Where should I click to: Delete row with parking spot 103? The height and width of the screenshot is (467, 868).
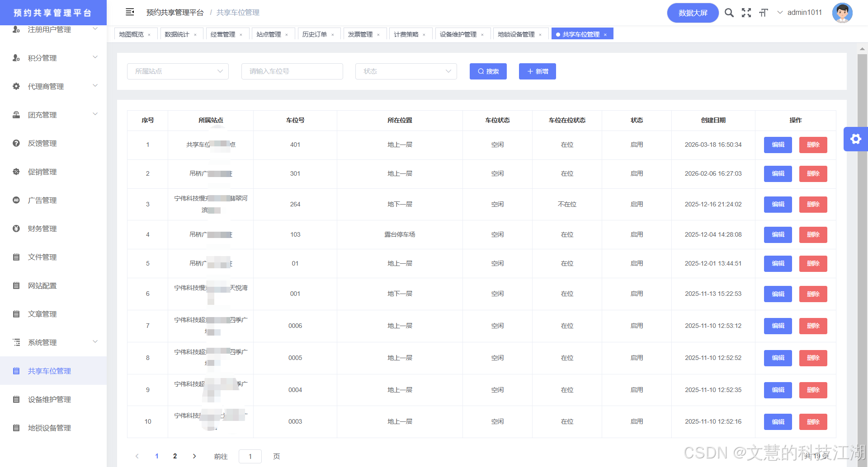click(813, 235)
